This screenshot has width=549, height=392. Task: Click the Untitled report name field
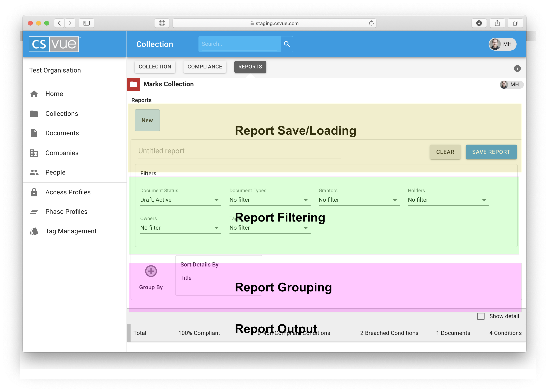pyautogui.click(x=239, y=151)
